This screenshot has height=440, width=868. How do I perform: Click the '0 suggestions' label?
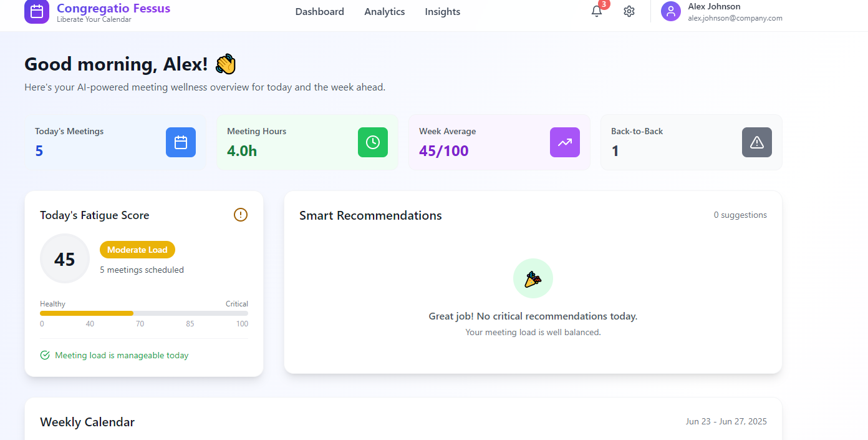coord(741,215)
